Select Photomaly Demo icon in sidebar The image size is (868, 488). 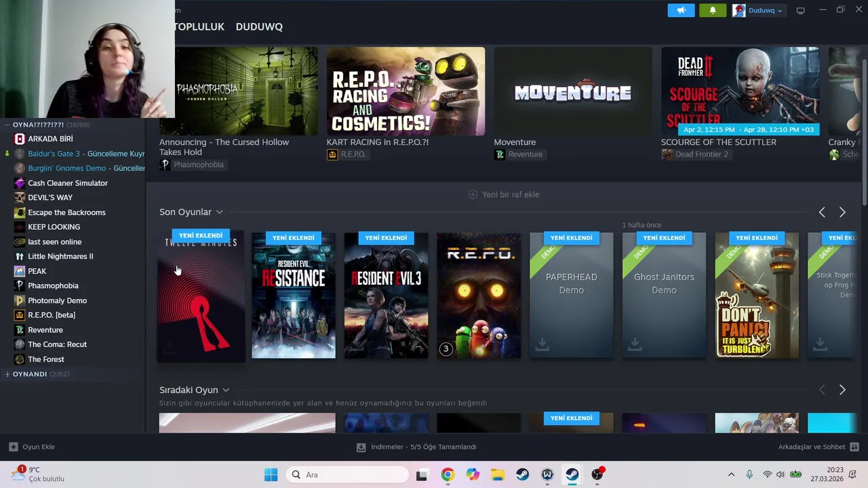point(20,300)
